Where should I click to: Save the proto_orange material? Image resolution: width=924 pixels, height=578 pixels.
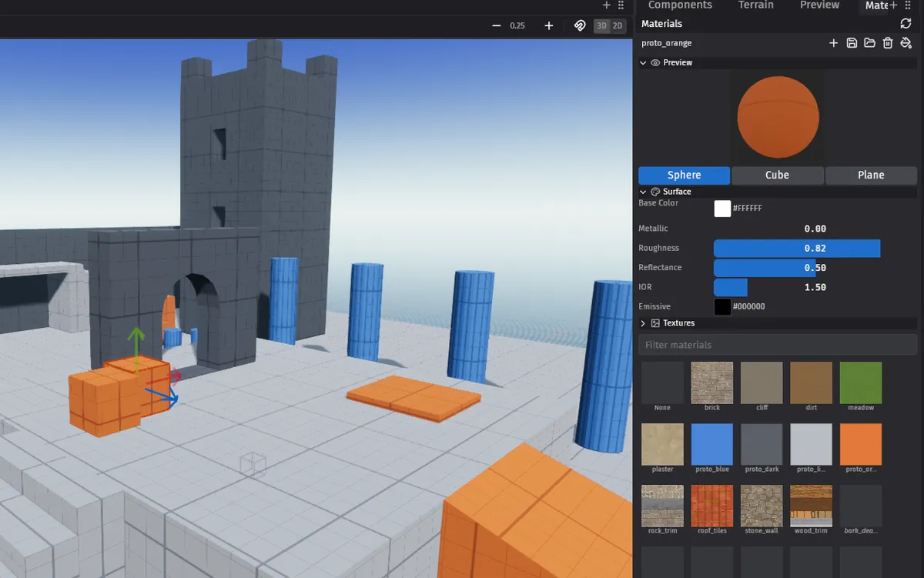point(852,43)
